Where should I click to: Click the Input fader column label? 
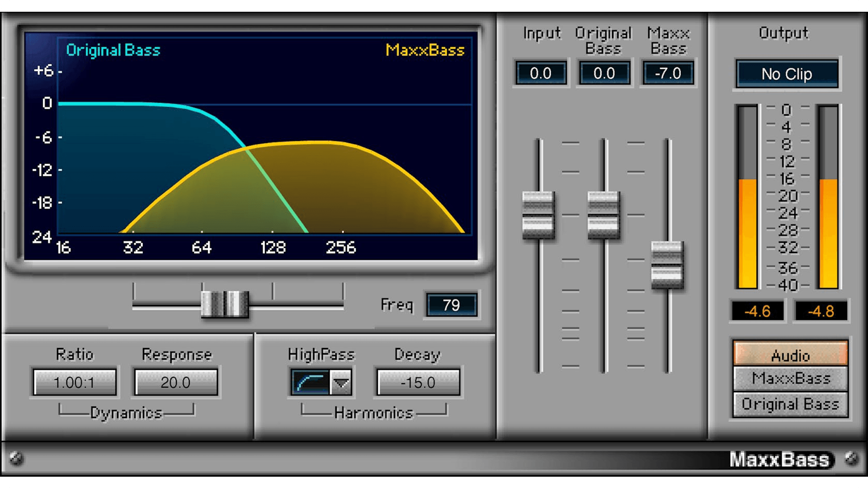(542, 33)
